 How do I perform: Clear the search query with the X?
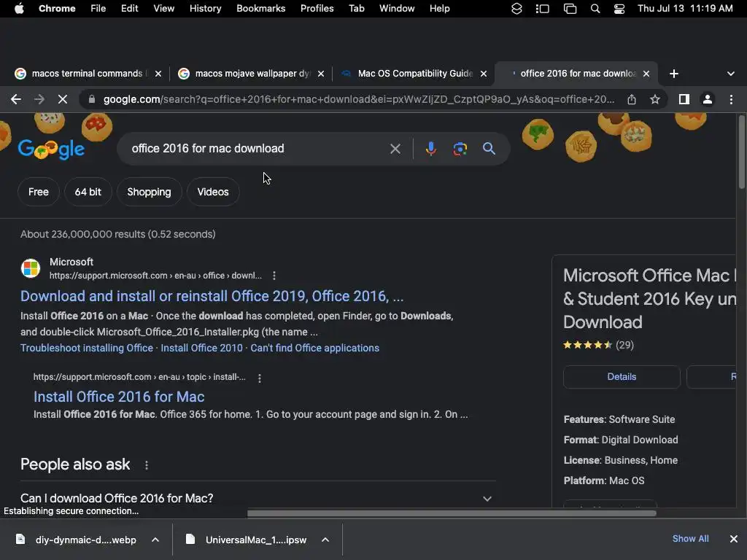click(x=395, y=149)
